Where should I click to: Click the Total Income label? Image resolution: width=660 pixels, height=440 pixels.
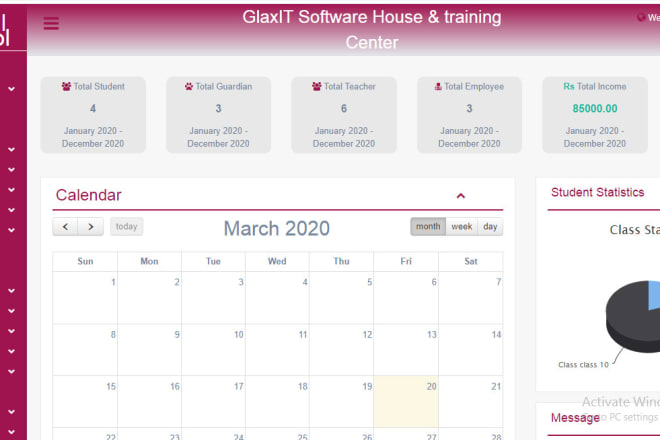tap(601, 86)
